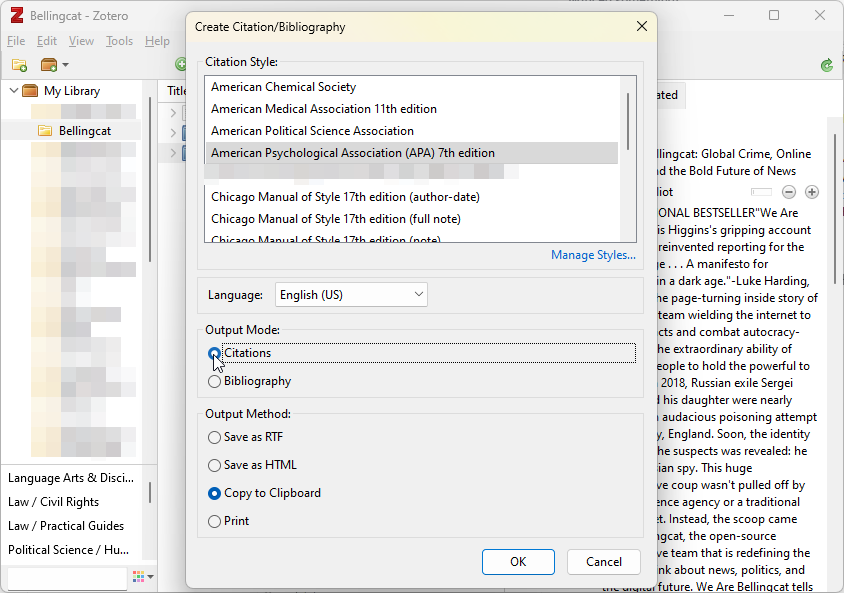Open the Tools menu
The height and width of the screenshot is (593, 844).
(x=119, y=41)
